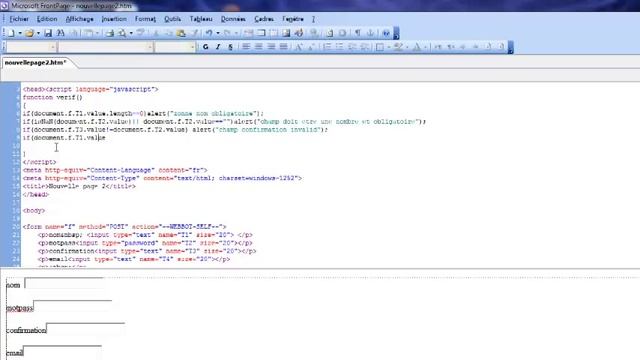Open the Font name combo box
Screen dimensions: 640x360
point(106,47)
